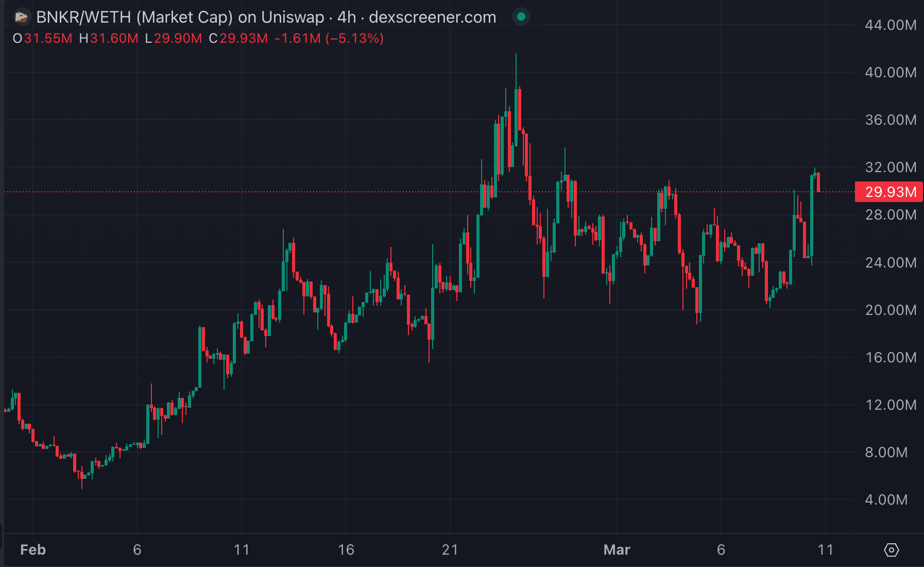Click the 20.00M price axis label
Image resolution: width=924 pixels, height=567 pixels.
(891, 310)
